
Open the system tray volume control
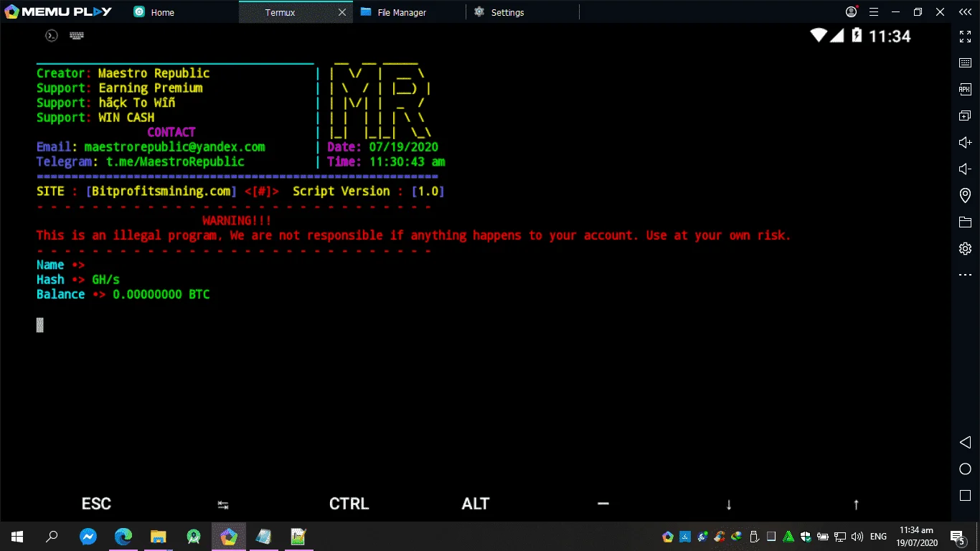[x=857, y=537]
